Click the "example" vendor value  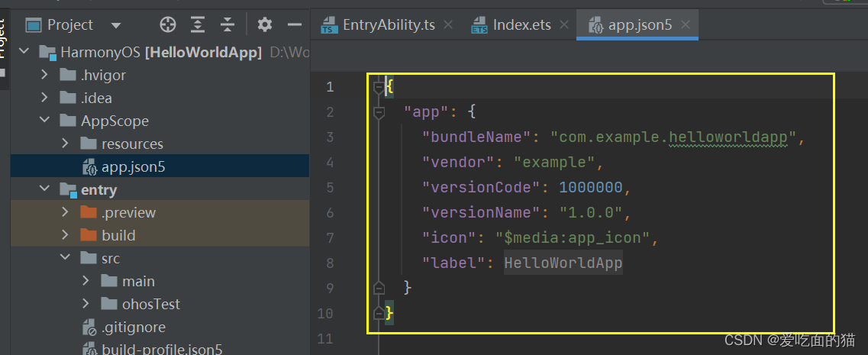coord(554,163)
